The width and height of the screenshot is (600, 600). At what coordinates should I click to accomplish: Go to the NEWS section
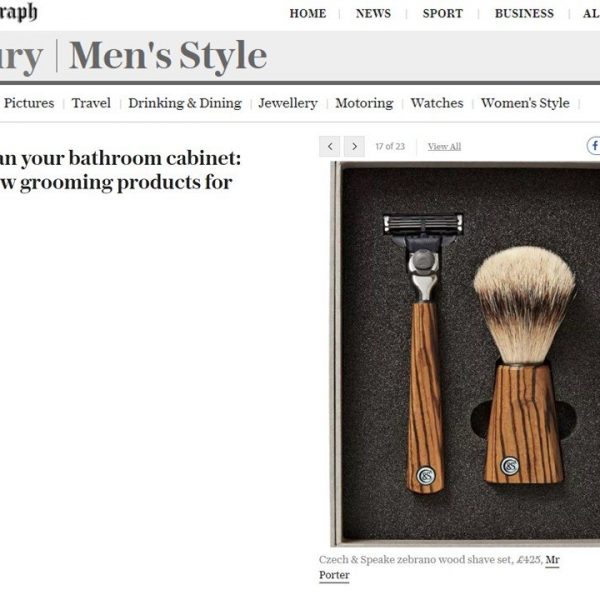coord(373,14)
